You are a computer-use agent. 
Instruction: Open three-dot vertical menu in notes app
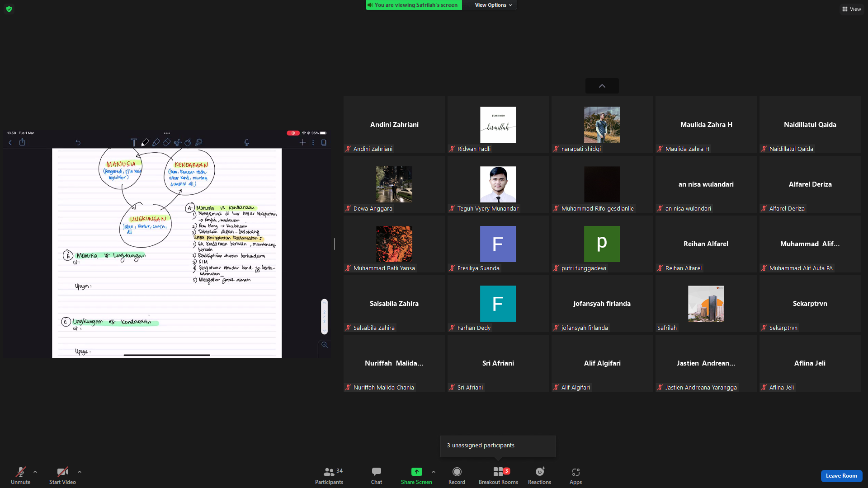[x=313, y=142]
